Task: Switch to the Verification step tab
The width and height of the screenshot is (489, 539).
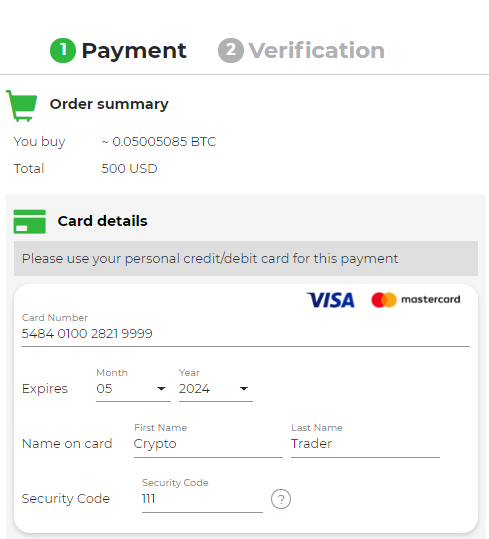Action: coord(301,51)
